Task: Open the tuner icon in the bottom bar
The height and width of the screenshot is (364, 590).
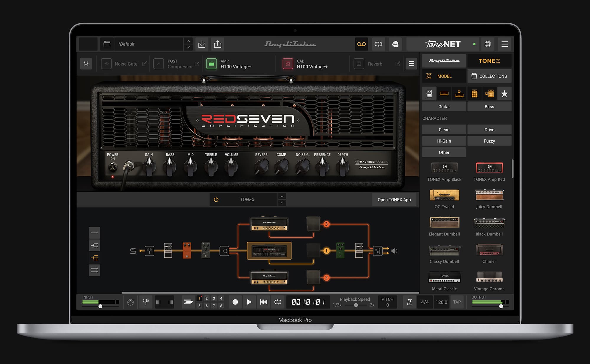Action: tap(146, 302)
